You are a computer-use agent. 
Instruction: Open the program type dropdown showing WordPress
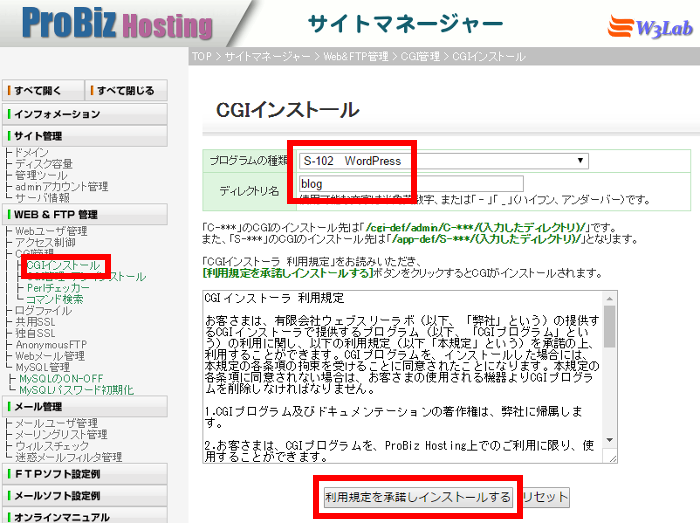pyautogui.click(x=443, y=161)
